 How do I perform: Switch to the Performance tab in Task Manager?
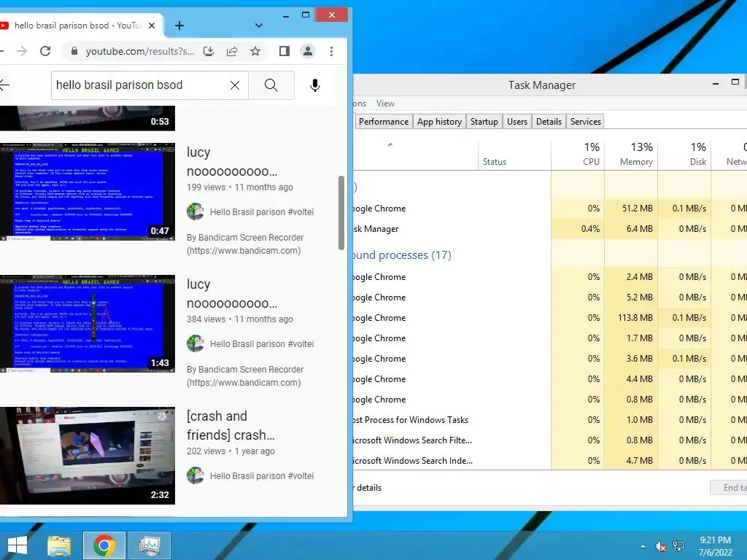pos(384,122)
